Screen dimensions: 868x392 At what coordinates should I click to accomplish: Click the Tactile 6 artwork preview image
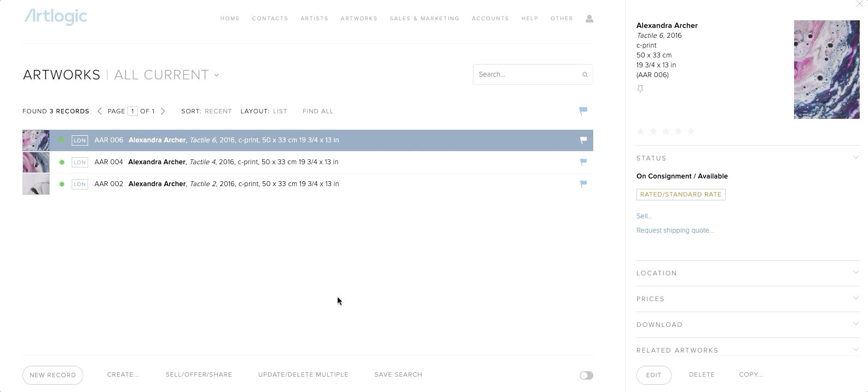(826, 70)
